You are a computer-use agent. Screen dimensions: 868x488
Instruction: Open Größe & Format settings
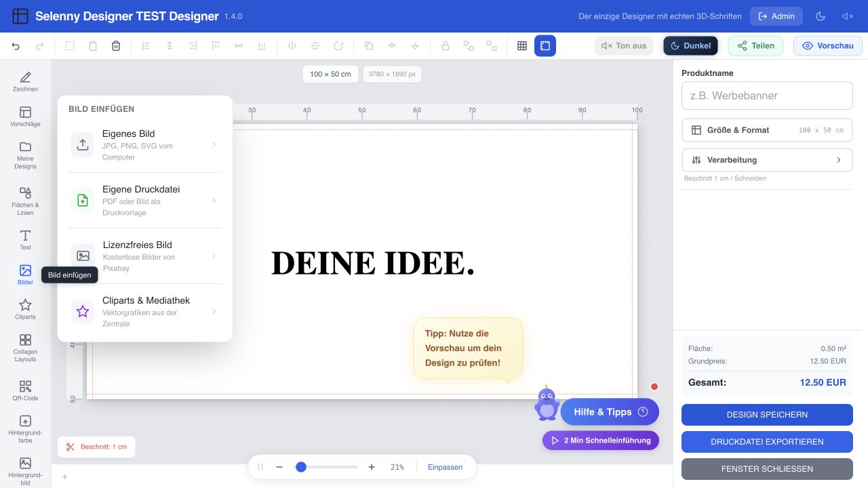[x=767, y=130]
